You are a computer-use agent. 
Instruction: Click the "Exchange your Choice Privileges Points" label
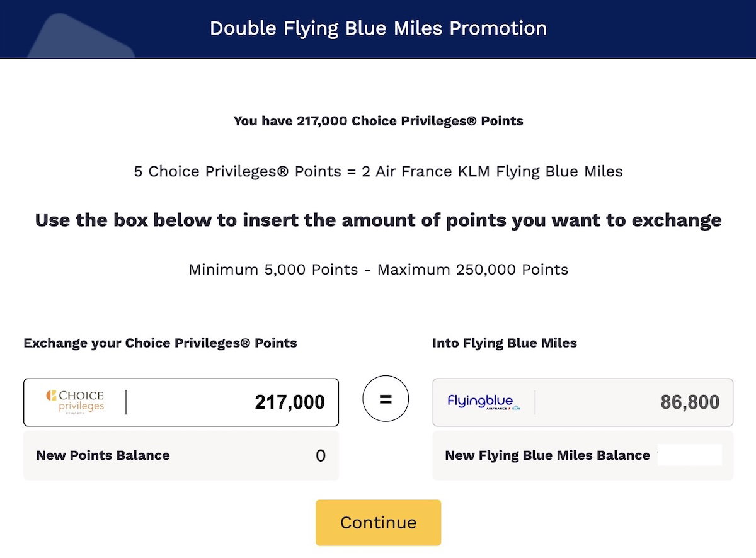coord(160,343)
